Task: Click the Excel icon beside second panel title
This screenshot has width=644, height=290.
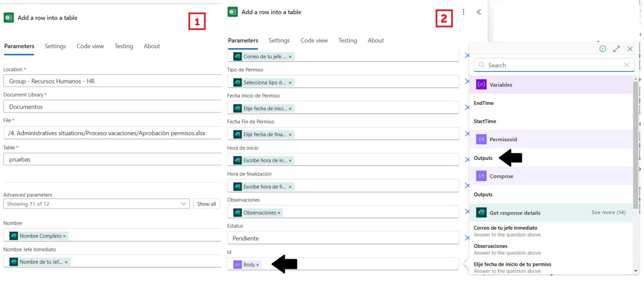Action: coord(231,12)
